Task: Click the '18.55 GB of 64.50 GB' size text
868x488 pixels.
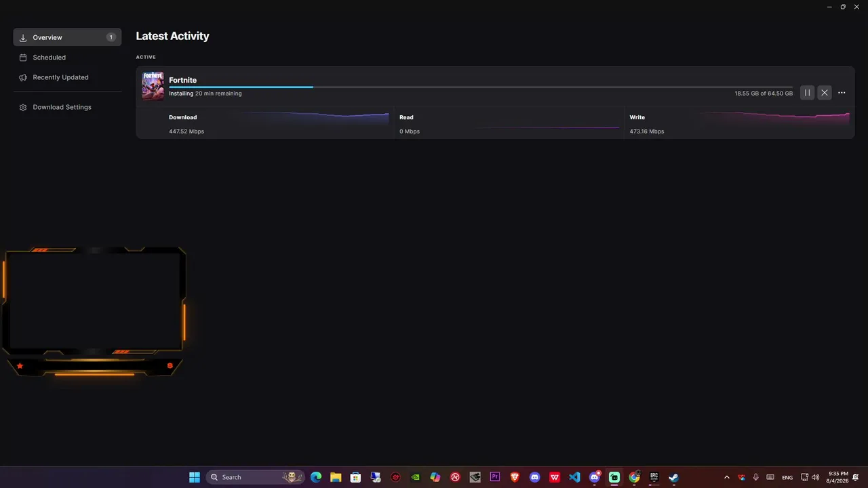Action: (x=764, y=94)
